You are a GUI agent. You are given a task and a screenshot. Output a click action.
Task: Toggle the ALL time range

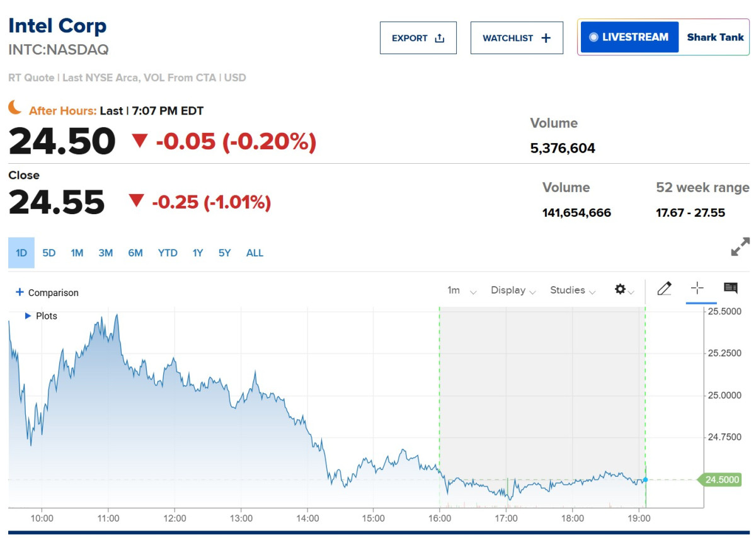pos(255,253)
